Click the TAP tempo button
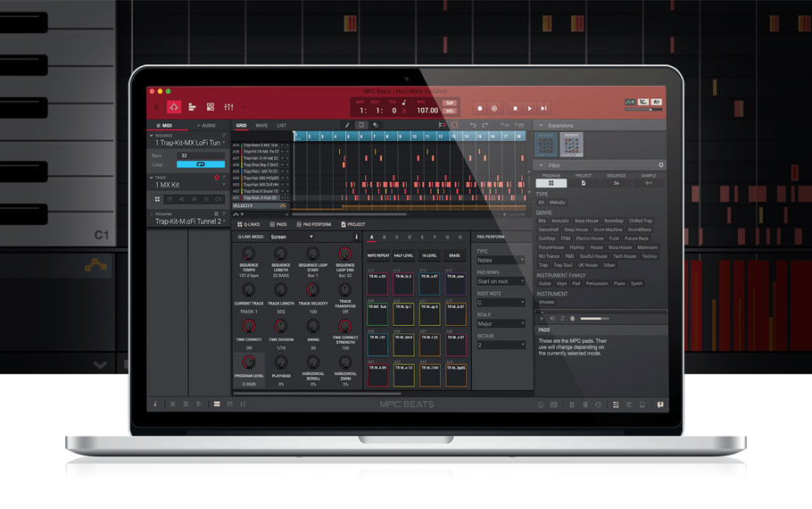Viewport: 812px width, 509px height. tap(450, 103)
